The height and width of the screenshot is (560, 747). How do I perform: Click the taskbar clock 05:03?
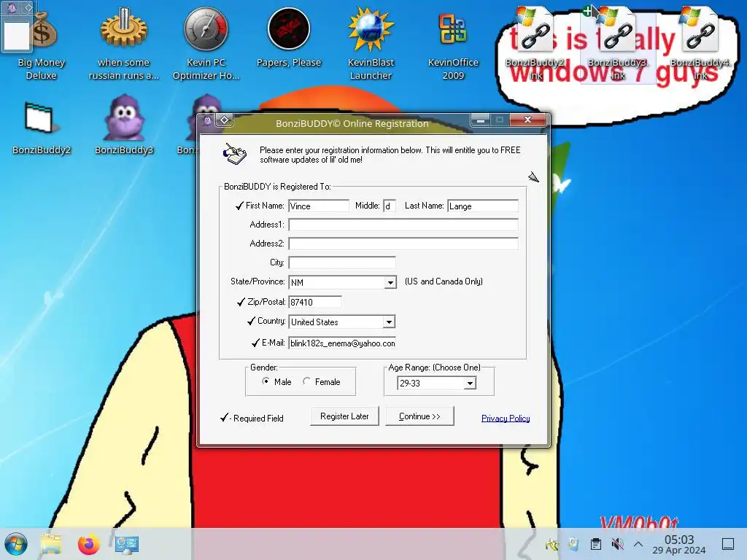(x=679, y=544)
